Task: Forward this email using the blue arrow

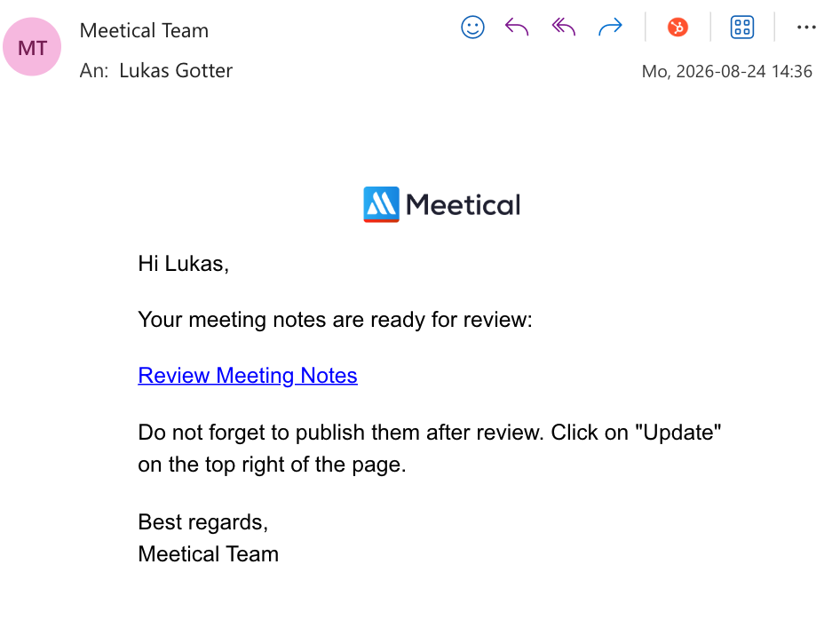Action: coord(610,27)
